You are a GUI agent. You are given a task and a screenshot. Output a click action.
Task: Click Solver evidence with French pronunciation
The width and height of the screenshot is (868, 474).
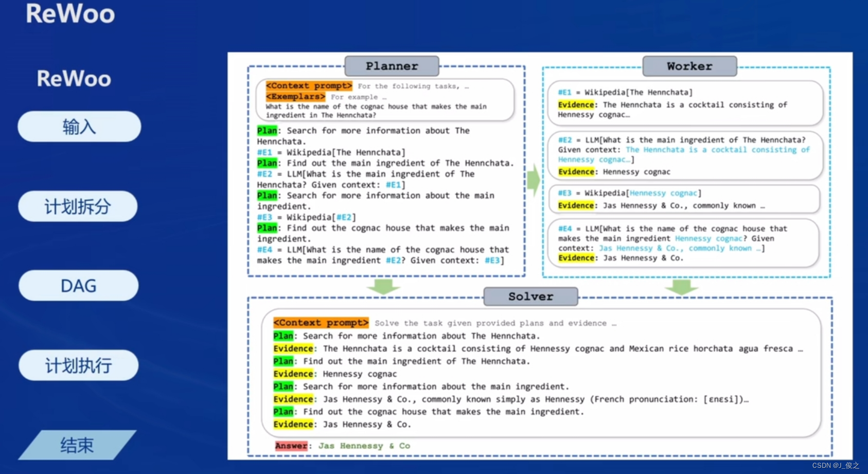(x=511, y=399)
